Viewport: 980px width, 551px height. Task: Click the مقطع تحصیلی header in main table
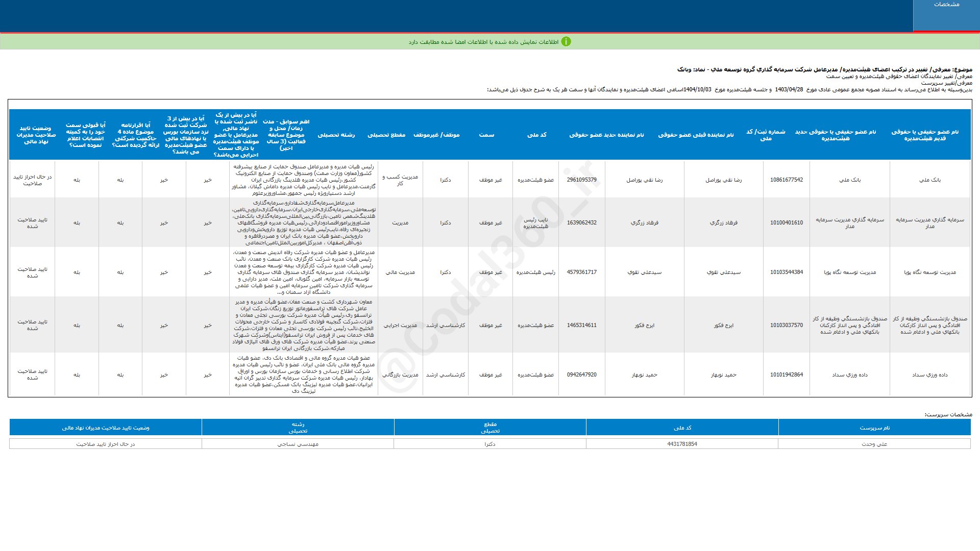pyautogui.click(x=386, y=135)
